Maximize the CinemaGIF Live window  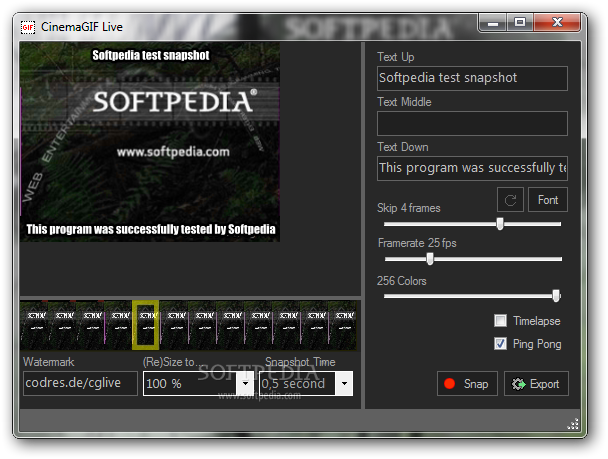pyautogui.click(x=520, y=22)
